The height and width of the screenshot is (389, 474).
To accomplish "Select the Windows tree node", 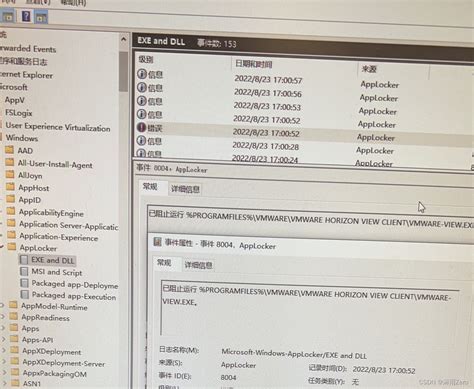I will click(x=22, y=138).
